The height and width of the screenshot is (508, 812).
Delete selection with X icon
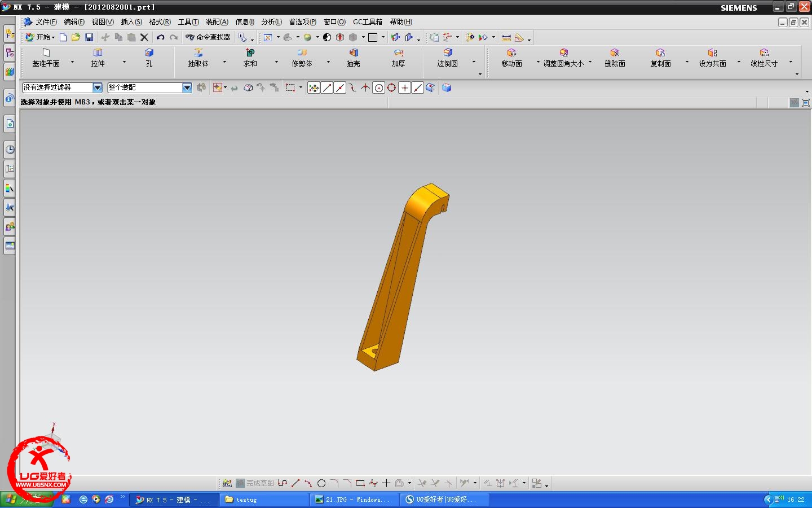coord(144,37)
